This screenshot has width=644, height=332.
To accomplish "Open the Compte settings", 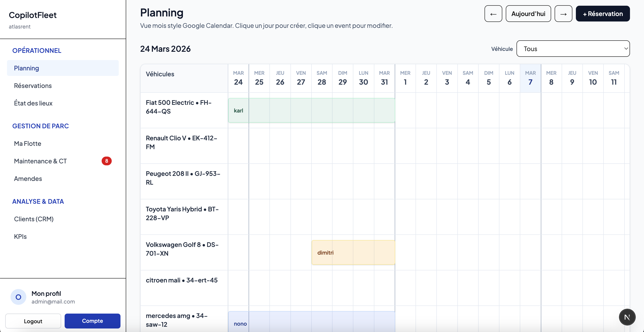I will click(92, 321).
